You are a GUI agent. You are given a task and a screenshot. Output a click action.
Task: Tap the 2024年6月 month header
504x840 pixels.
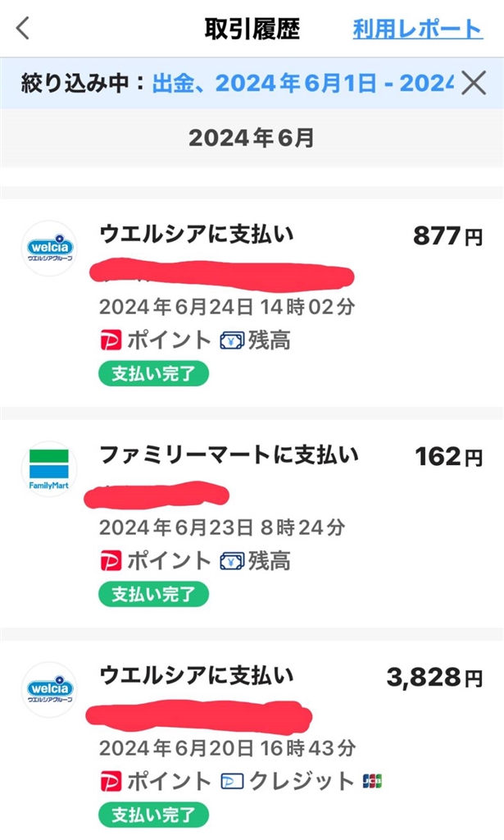252,138
